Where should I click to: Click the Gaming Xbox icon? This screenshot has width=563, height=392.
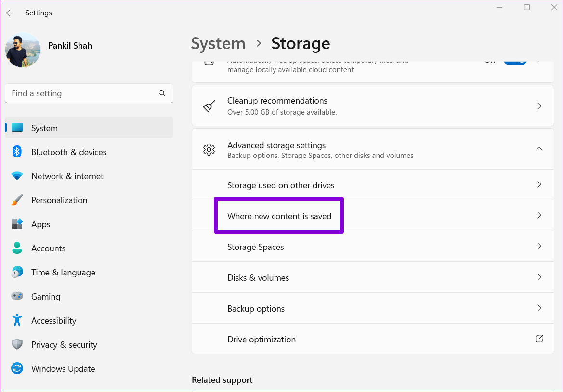coord(17,296)
